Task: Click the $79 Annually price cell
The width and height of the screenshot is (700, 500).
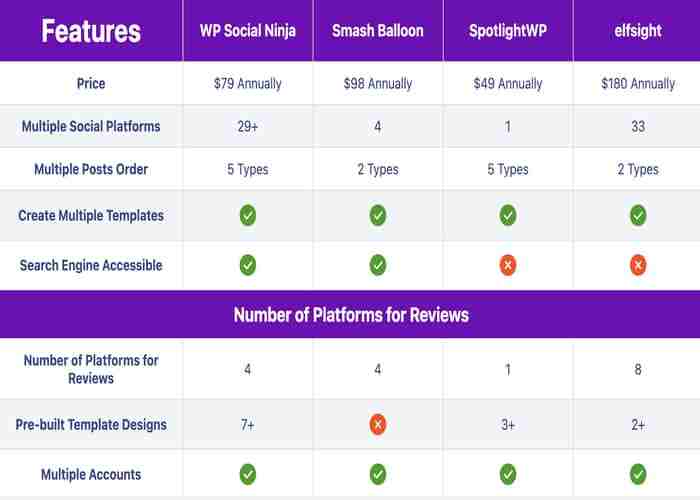Action: [248, 84]
